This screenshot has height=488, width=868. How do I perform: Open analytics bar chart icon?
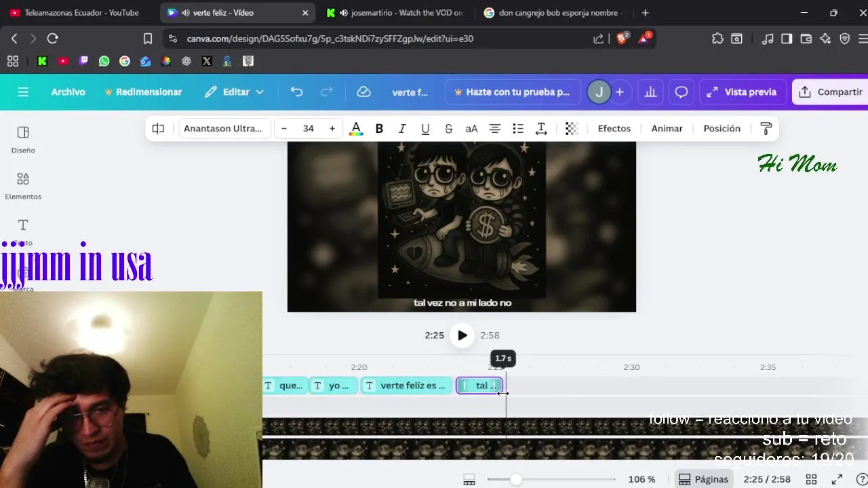[x=650, y=92]
